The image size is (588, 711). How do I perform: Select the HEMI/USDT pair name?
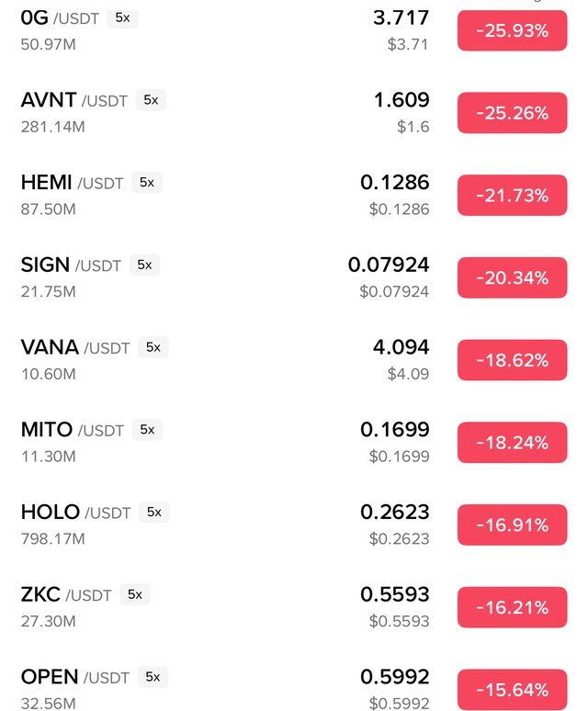pyautogui.click(x=72, y=183)
